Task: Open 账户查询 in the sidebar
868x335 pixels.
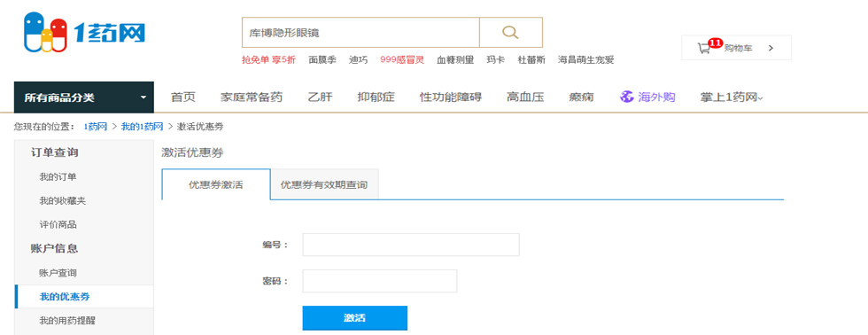Action: point(58,273)
